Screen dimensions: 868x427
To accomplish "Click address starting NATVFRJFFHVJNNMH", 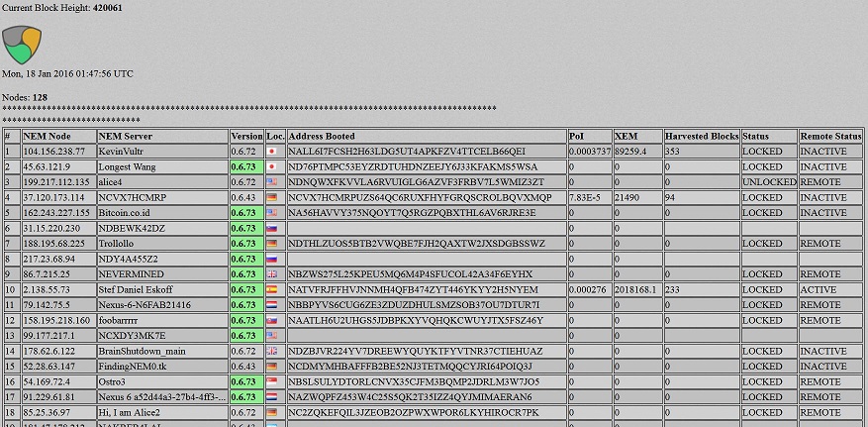I will pyautogui.click(x=413, y=289).
